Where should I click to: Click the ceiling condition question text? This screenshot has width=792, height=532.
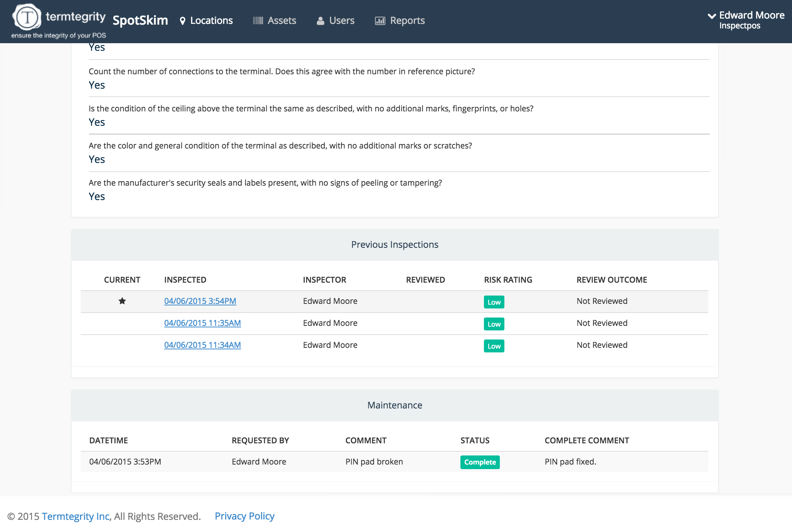tap(311, 108)
